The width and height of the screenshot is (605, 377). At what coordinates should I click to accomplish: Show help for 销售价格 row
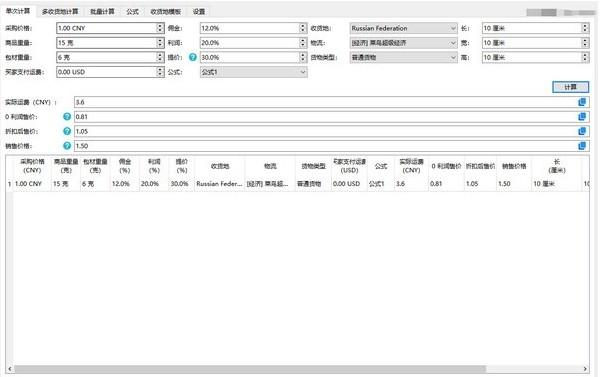click(x=67, y=146)
